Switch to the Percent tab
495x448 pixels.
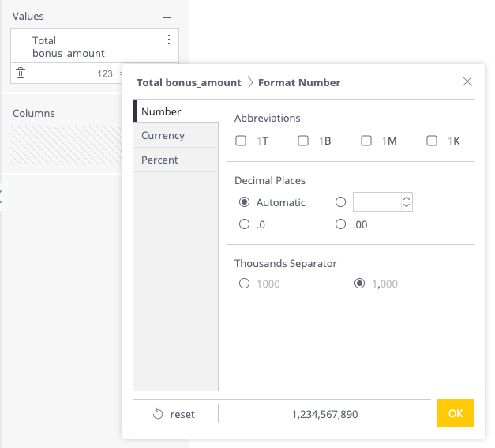[160, 160]
